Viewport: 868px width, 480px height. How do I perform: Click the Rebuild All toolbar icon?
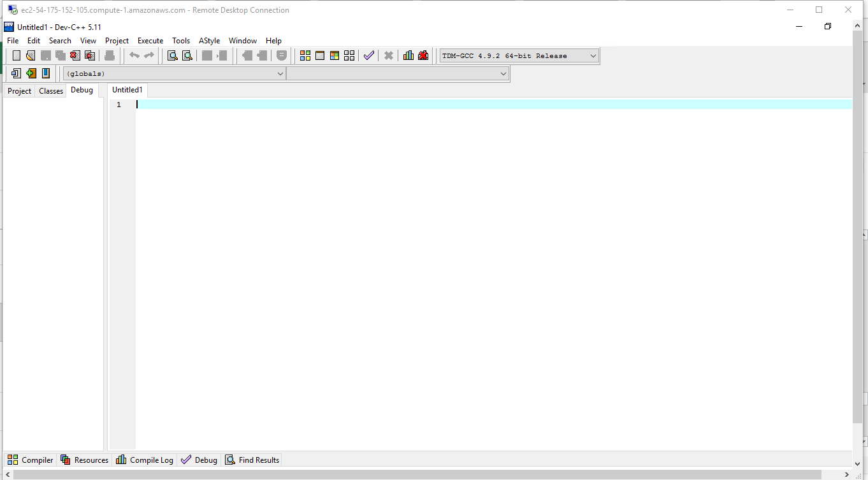coord(349,55)
